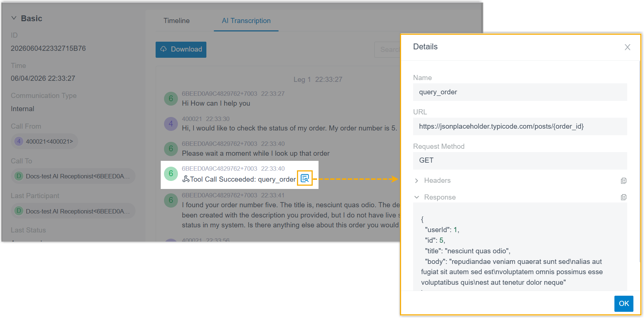644x318 pixels.
Task: Open the Call To Docs-test AI Receptionist chip
Action: click(73, 176)
